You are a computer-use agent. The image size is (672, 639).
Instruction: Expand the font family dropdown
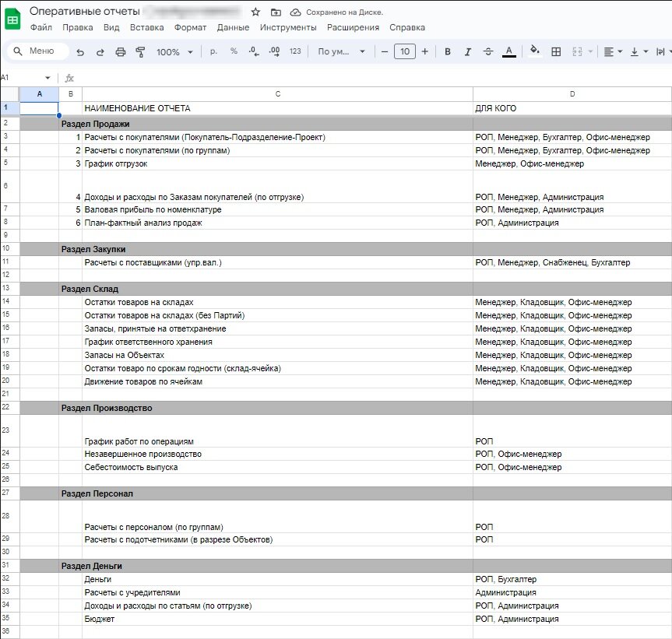point(341,52)
